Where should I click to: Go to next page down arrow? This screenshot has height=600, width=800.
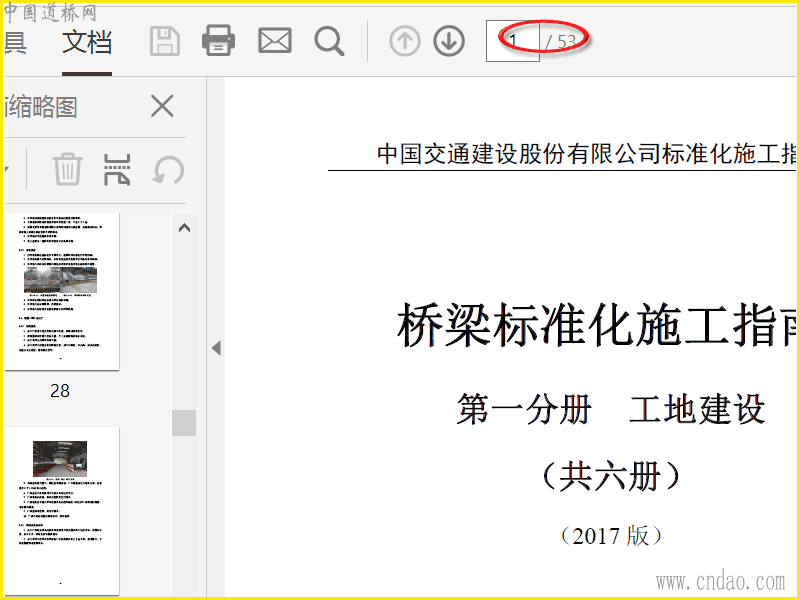coord(449,41)
